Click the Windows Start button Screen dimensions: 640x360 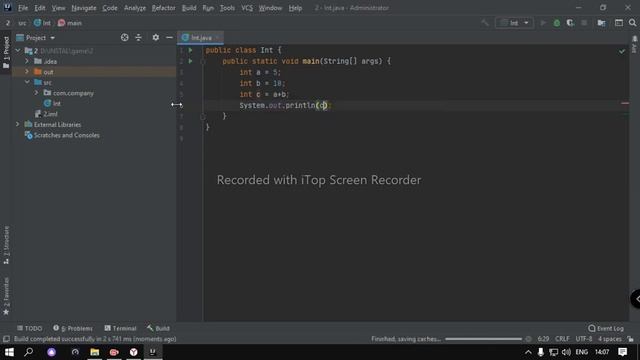tap(9, 352)
